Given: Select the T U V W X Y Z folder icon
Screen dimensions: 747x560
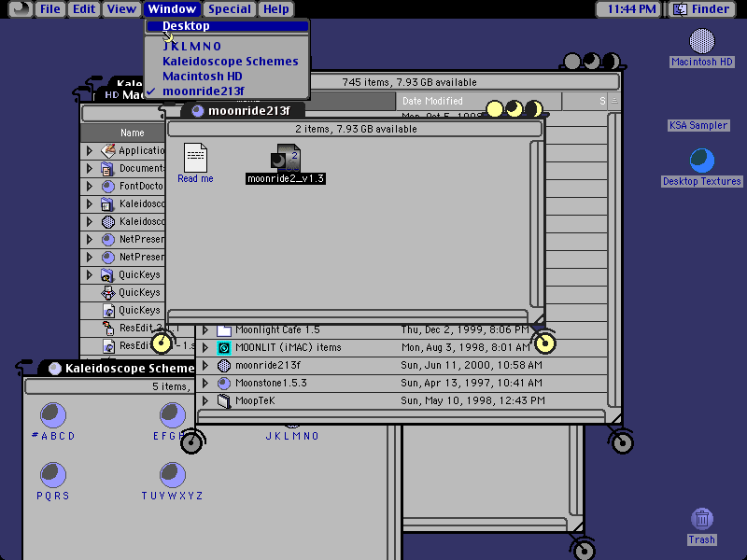Looking at the screenshot, I should (173, 475).
